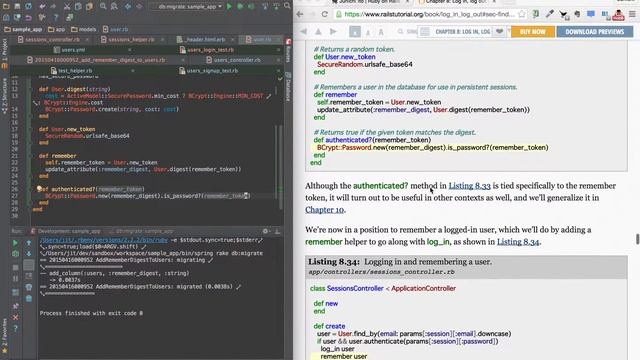Run db:migrate with green play button
Screen dimensions: 640x360
pyautogui.click(x=229, y=6)
